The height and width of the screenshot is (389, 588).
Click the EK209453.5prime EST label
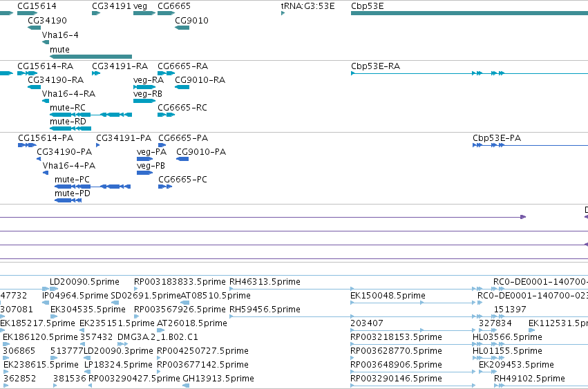(516, 365)
